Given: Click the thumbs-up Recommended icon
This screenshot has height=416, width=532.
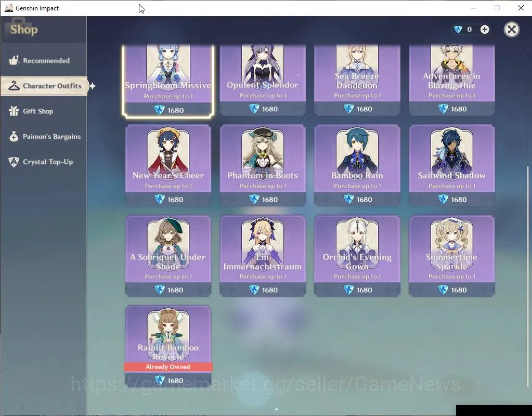Looking at the screenshot, I should pos(14,60).
